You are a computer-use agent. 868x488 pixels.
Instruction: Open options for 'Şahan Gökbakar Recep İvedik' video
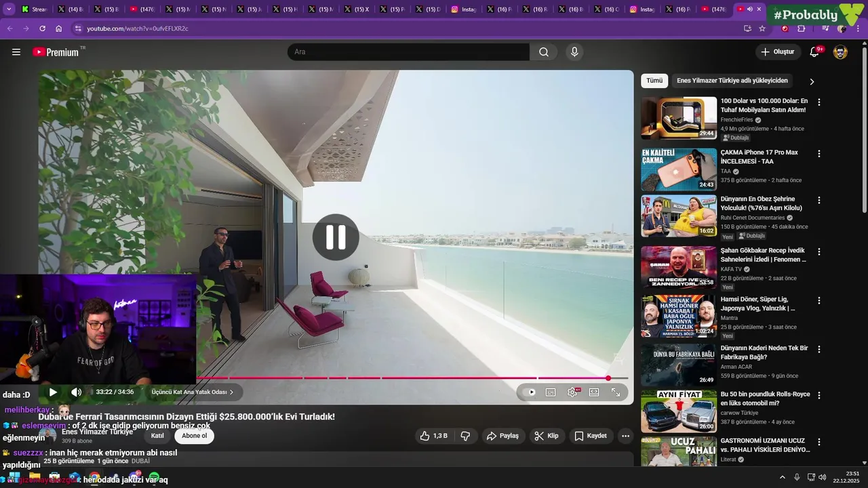[818, 251]
